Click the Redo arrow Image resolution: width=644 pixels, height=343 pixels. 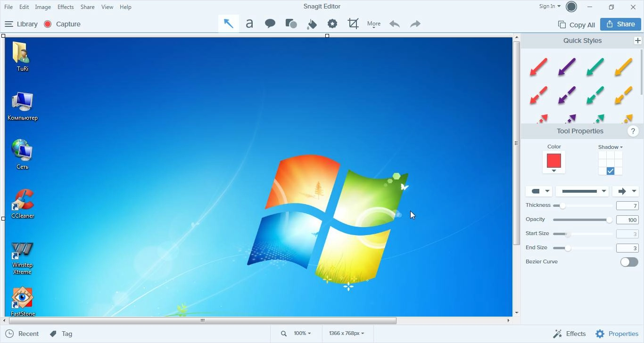click(415, 24)
